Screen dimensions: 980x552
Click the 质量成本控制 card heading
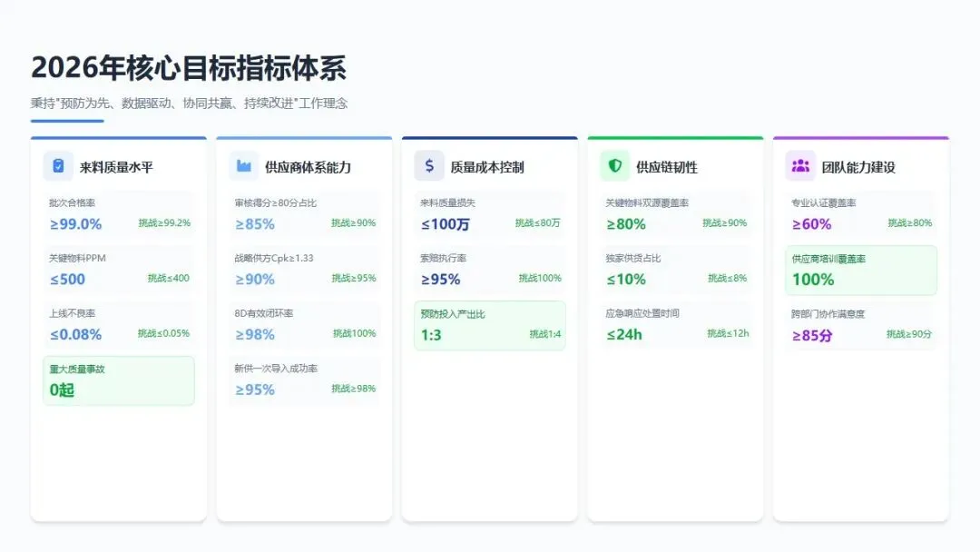click(x=487, y=167)
